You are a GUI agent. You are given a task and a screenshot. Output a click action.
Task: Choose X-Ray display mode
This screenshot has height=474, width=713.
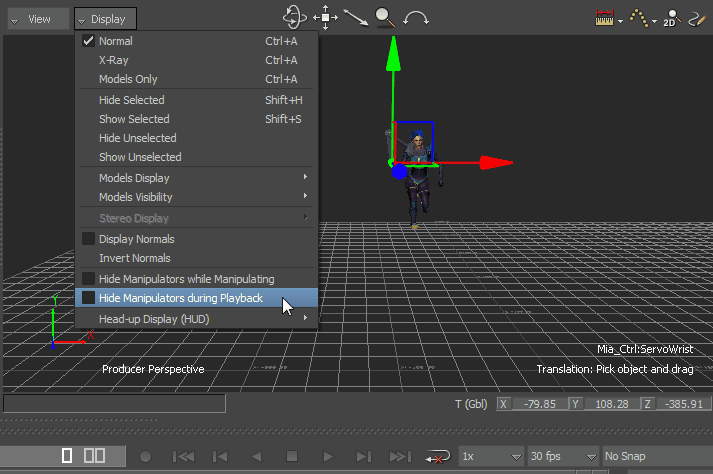[114, 60]
